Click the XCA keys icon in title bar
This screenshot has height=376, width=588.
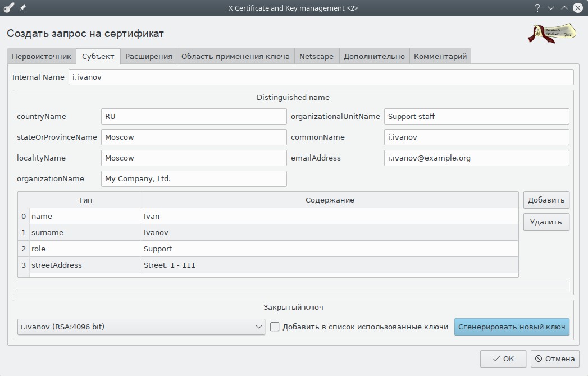[x=9, y=8]
